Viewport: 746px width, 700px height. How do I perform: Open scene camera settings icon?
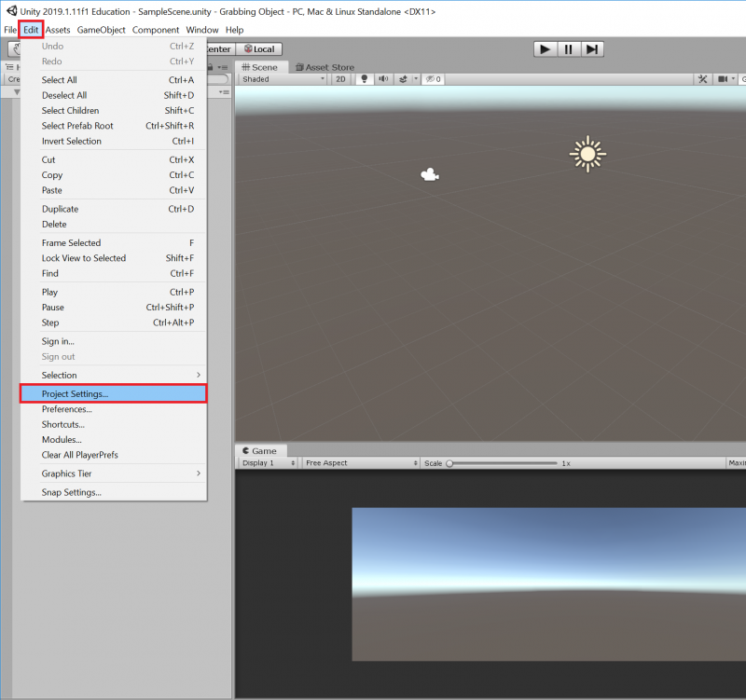[723, 79]
